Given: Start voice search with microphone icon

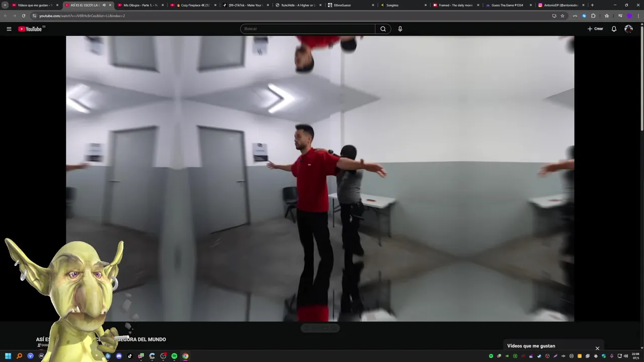Looking at the screenshot, I should [x=400, y=29].
